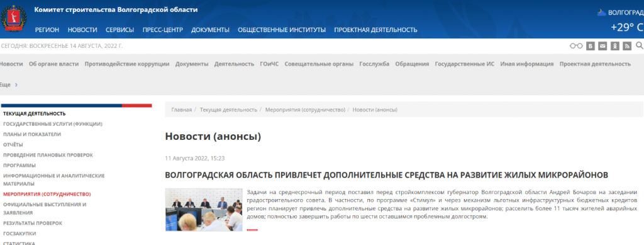Open ОБЩЕСТВЕННЫЕ ИНСТИТУТЫ in the top menu
This screenshot has height=245, width=644.
pos(282,30)
